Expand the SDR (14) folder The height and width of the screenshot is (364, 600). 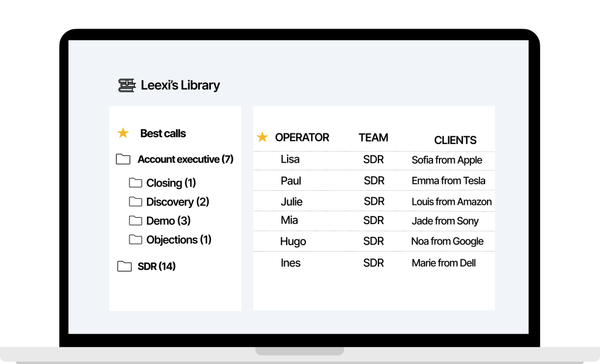tap(155, 266)
